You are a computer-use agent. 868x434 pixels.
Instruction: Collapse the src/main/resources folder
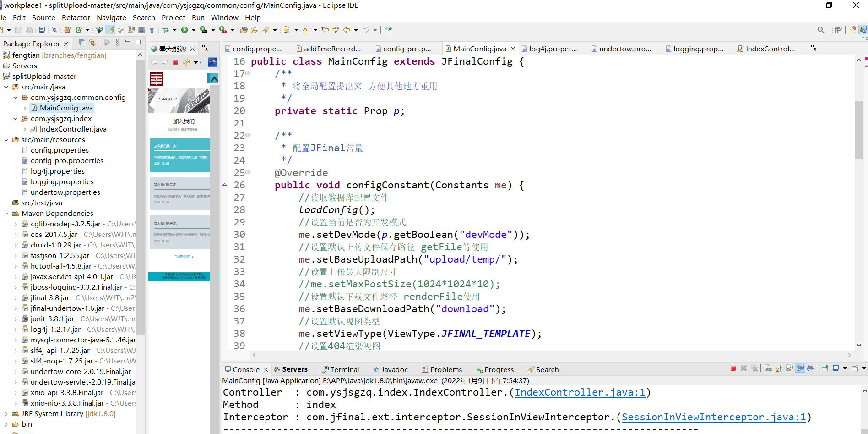pos(6,140)
